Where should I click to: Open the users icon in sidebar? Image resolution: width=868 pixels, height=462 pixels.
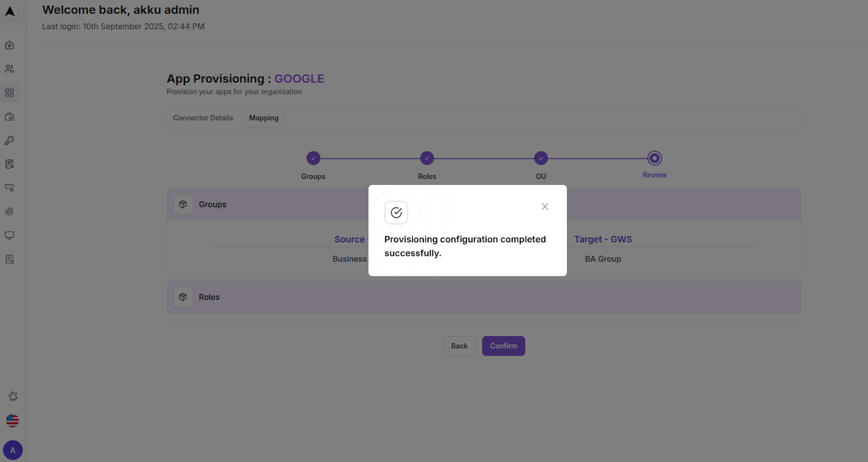click(x=9, y=69)
